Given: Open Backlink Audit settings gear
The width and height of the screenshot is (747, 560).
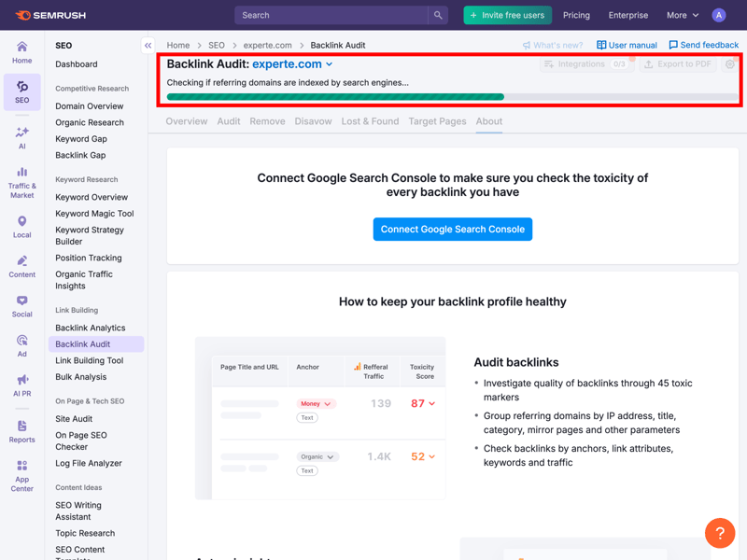Looking at the screenshot, I should click(x=730, y=64).
